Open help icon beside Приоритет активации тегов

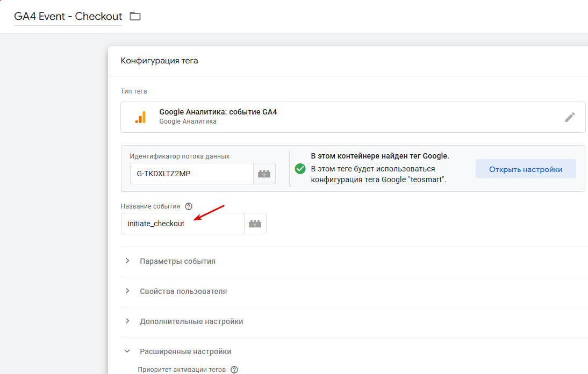[234, 370]
